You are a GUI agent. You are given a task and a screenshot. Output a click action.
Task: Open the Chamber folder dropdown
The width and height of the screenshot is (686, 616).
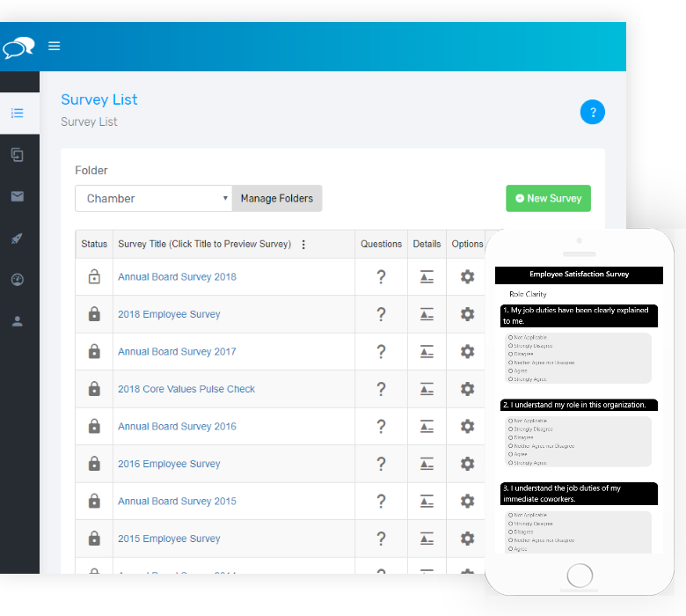coord(153,199)
